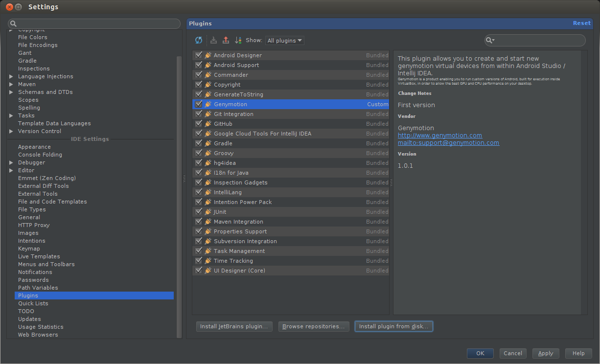Uncheck the Time Tracking plugin
Image resolution: width=600 pixels, height=364 pixels.
[198, 261]
